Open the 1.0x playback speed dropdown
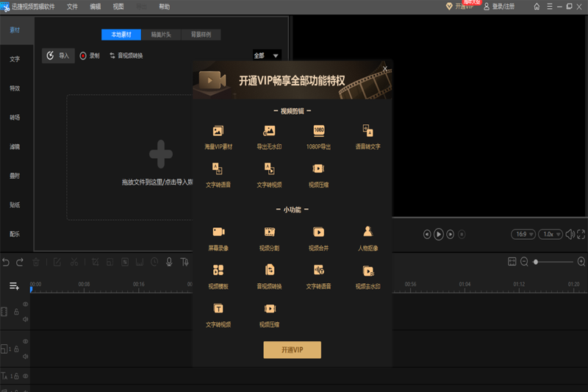Viewport: 588px width, 392px height. click(551, 234)
